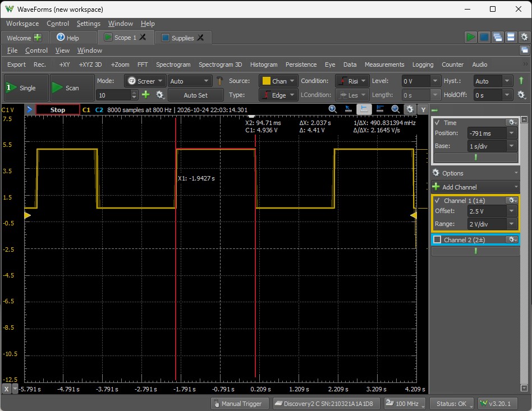Click the Y button above the plot
This screenshot has height=411, width=532.
tap(423, 109)
